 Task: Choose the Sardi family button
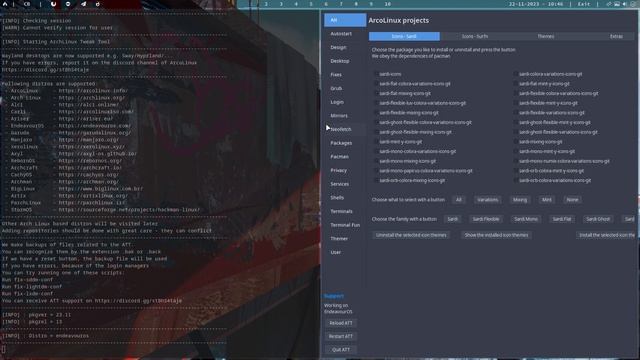(452, 219)
